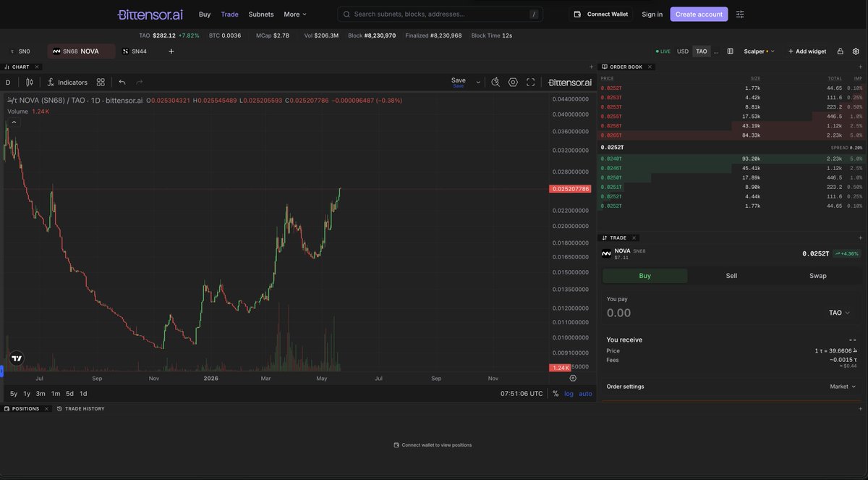Click the Add widget button
The image size is (868, 480).
[x=807, y=51]
